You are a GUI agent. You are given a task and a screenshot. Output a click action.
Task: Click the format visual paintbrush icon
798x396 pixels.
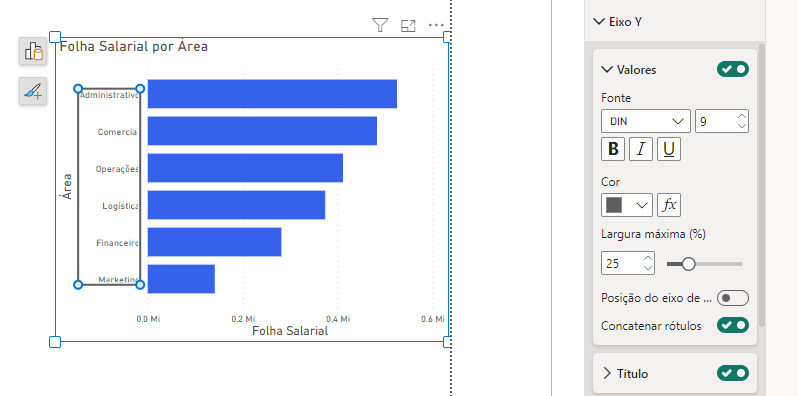(33, 91)
